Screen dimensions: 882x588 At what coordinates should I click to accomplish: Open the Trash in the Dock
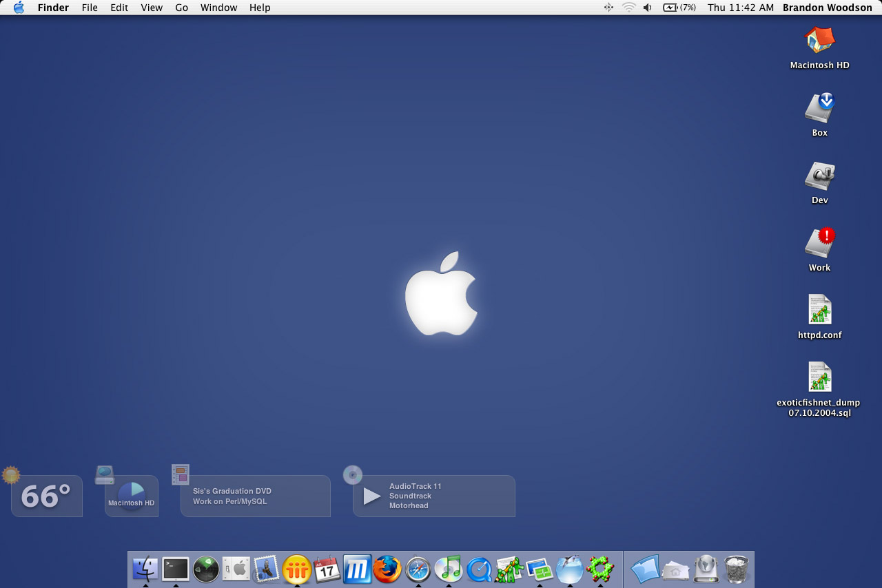pyautogui.click(x=737, y=569)
